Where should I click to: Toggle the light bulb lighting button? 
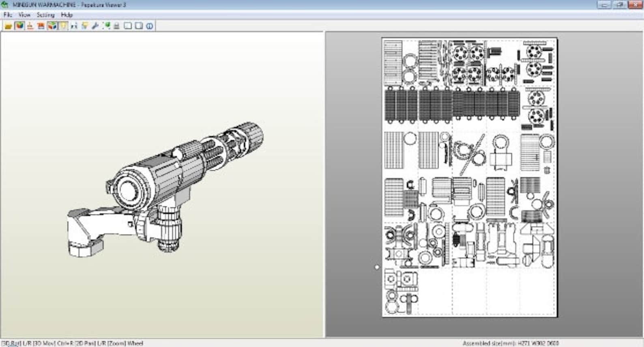[63, 26]
